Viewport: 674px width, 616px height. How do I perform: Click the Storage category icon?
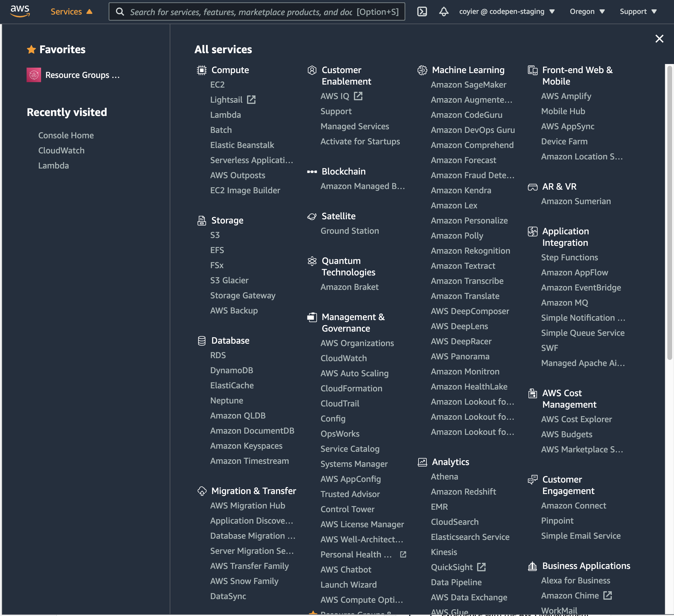pos(202,221)
